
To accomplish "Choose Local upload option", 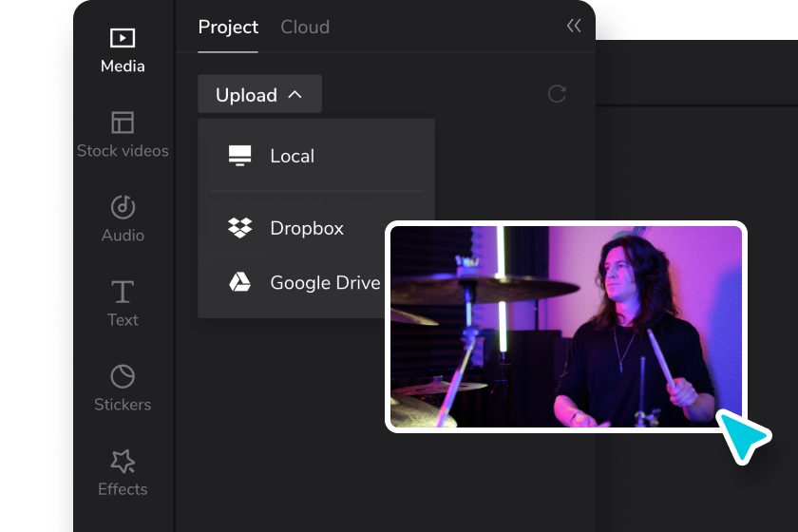I will tap(316, 156).
